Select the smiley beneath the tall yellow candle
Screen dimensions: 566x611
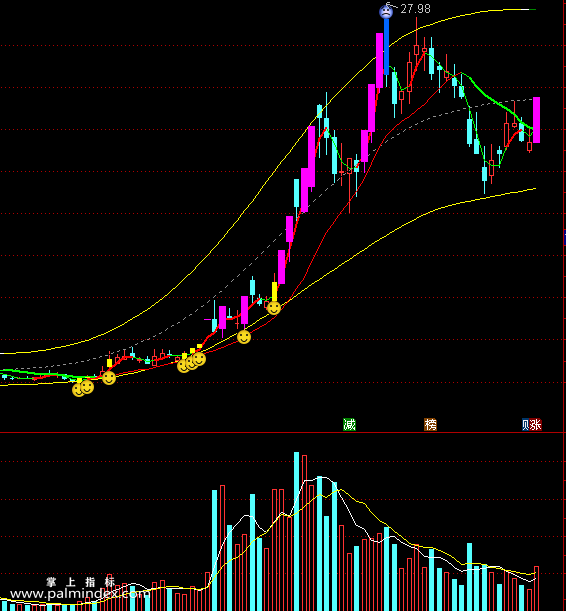tap(274, 308)
